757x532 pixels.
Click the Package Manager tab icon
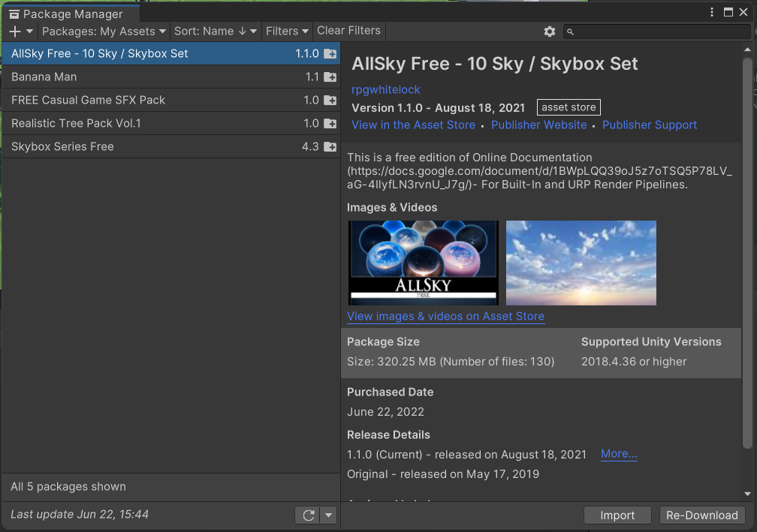pyautogui.click(x=14, y=14)
